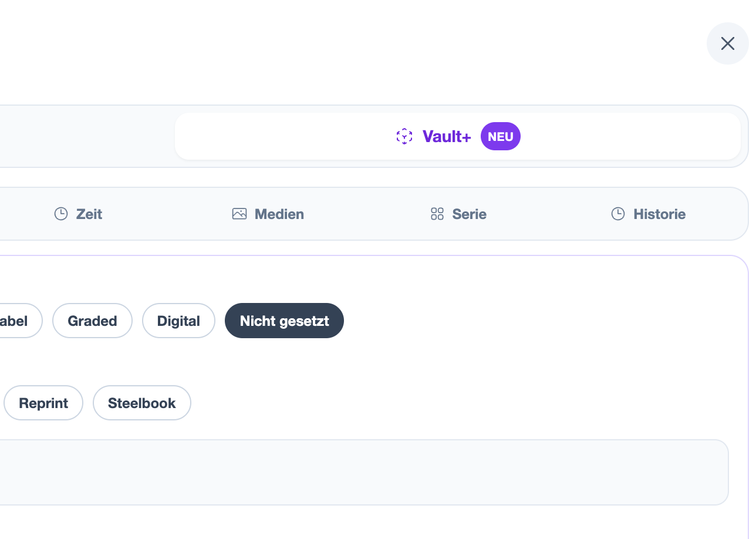Click the image icon beside Medien
756x539 pixels.
pyautogui.click(x=239, y=214)
